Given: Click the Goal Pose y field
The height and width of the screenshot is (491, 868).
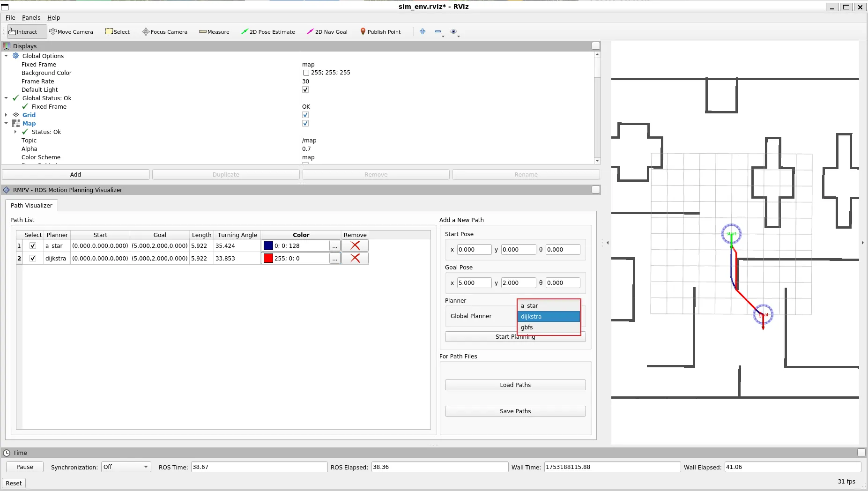Looking at the screenshot, I should (x=518, y=283).
